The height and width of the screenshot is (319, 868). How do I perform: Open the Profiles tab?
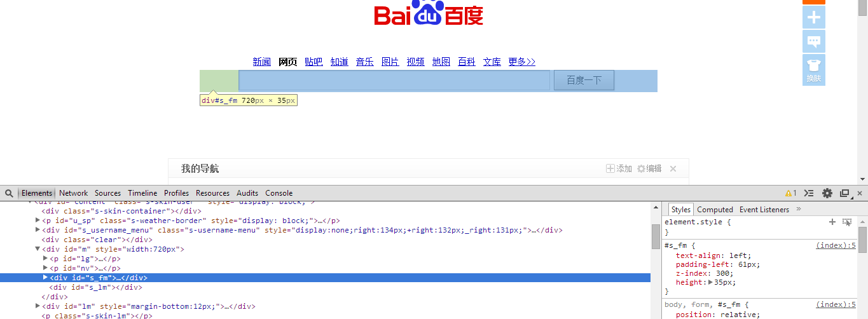point(176,193)
